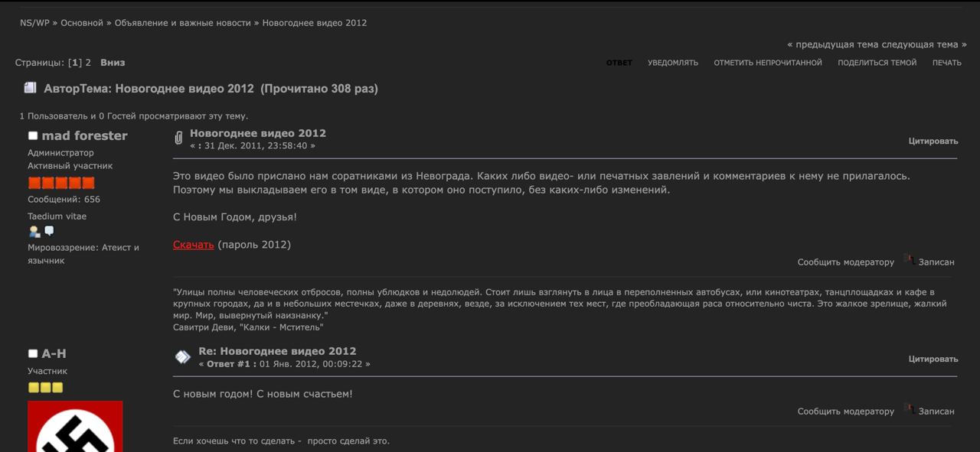Click ПЕЧАТЬ to print the topic
The width and height of the screenshot is (980, 452).
point(946,63)
